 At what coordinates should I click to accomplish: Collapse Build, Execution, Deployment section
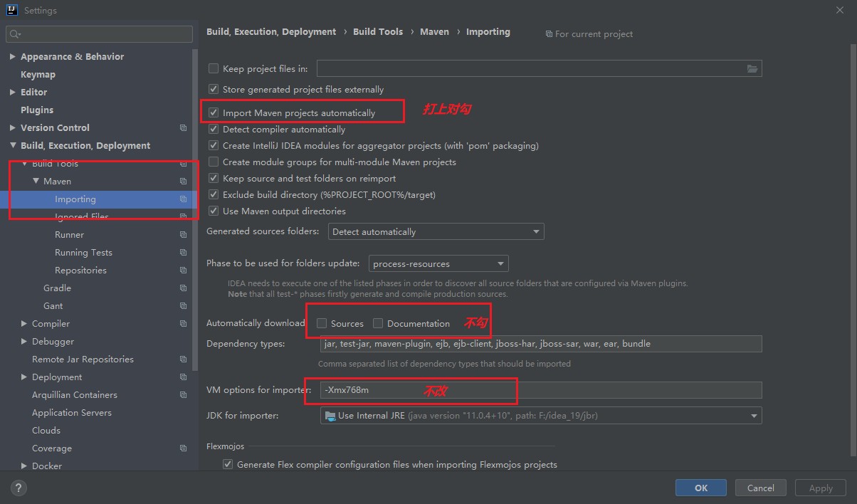point(13,146)
